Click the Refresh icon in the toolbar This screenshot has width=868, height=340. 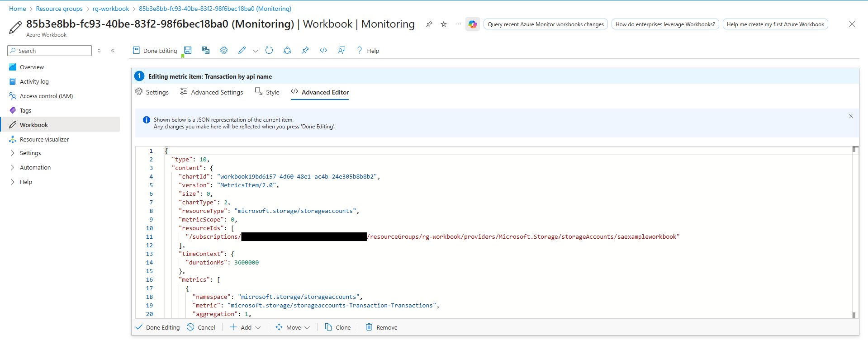click(269, 51)
